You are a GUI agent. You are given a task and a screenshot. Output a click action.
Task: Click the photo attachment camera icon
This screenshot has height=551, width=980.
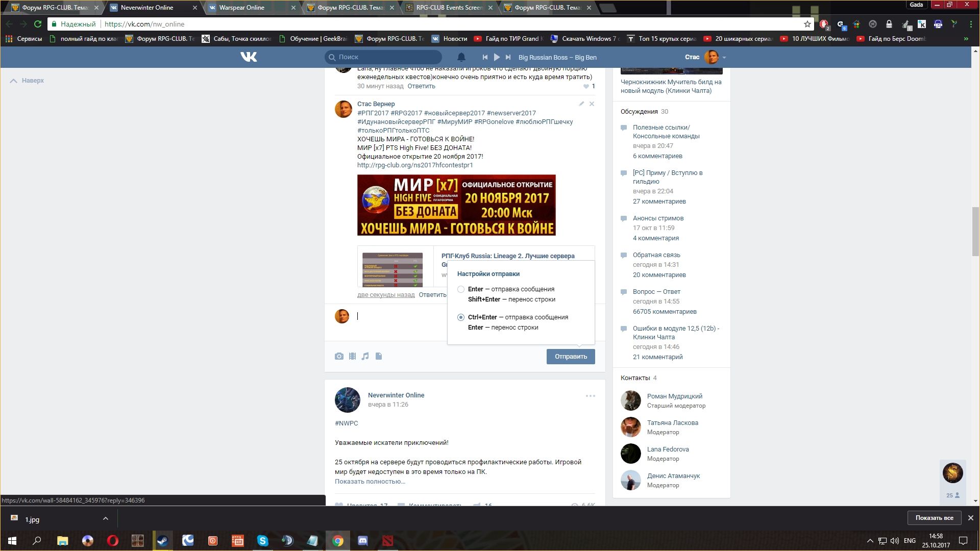(x=339, y=356)
